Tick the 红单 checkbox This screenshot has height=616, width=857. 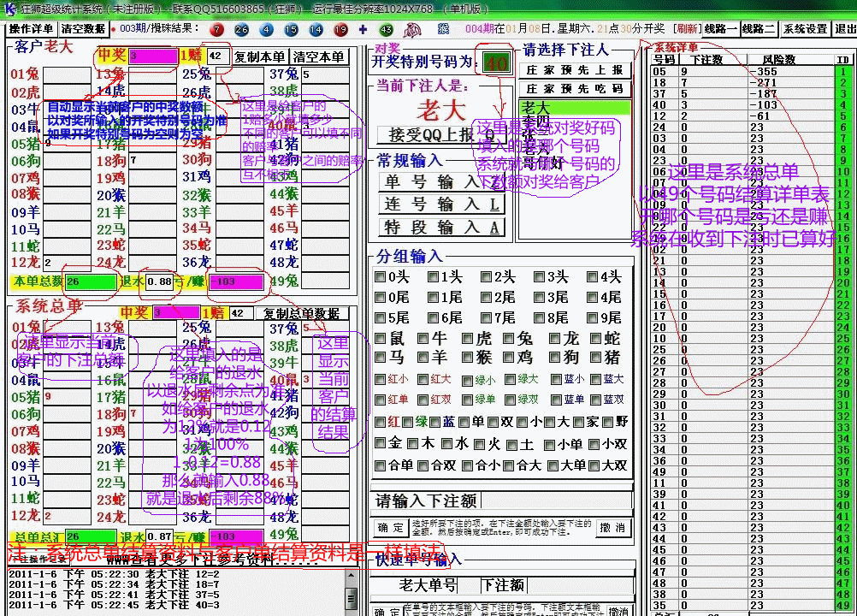click(381, 400)
